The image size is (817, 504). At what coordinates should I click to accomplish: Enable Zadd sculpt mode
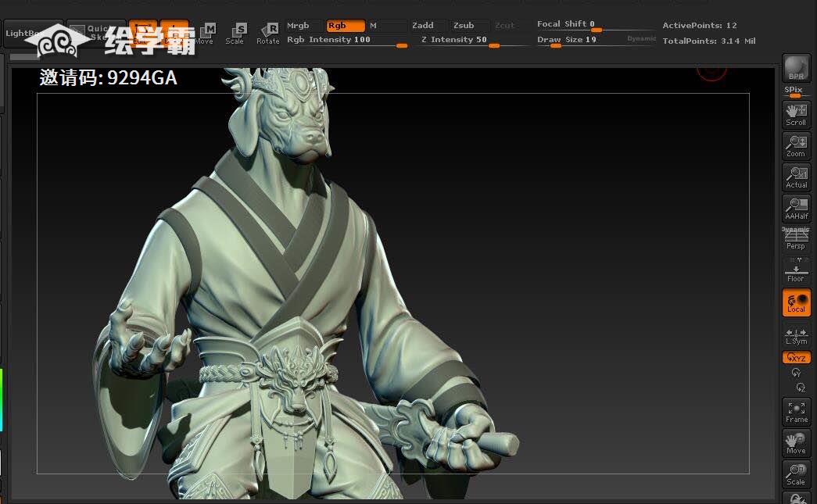pyautogui.click(x=428, y=26)
